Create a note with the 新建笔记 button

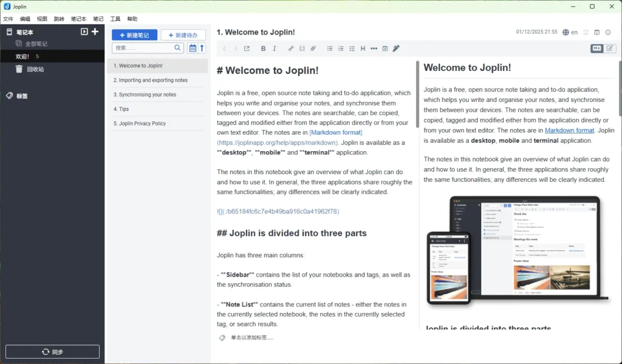(x=135, y=35)
